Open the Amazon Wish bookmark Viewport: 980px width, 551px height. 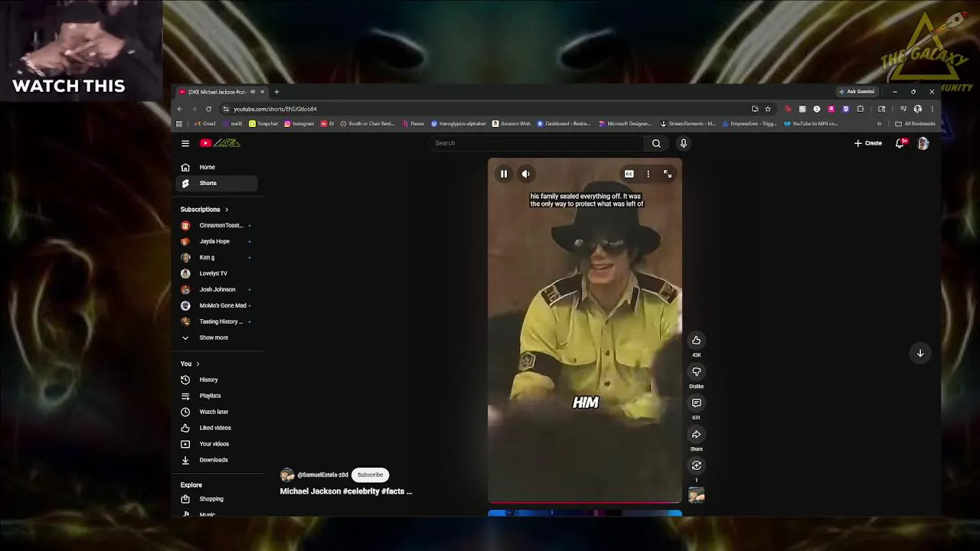[511, 123]
